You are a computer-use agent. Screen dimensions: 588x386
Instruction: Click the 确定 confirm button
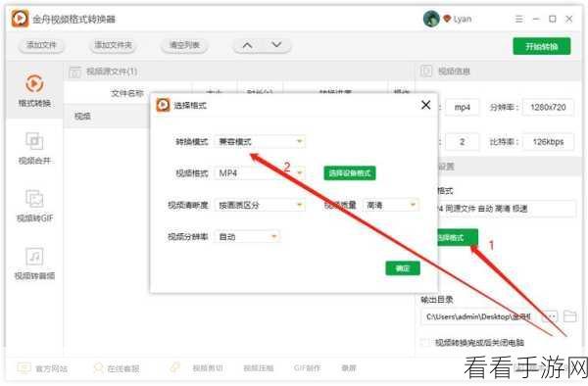[403, 268]
